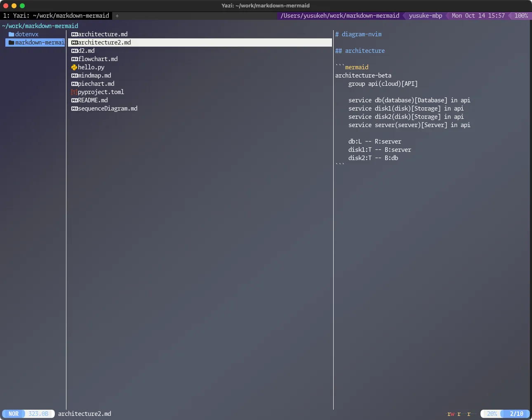Select the sequenceDiagram.md file
Viewport: 532px width, 420px height.
click(108, 109)
